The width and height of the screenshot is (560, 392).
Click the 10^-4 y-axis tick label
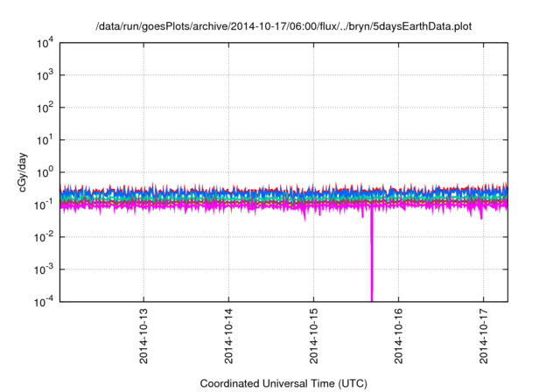pyautogui.click(x=44, y=302)
